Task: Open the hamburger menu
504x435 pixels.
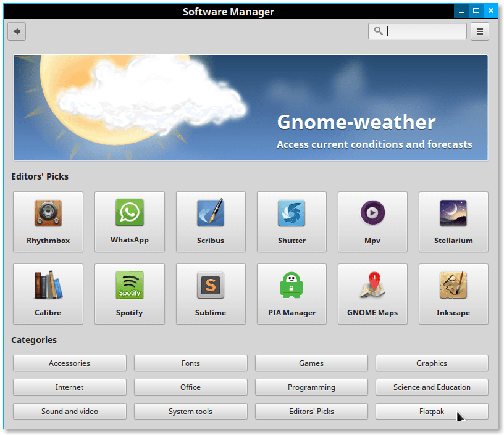Action: 480,31
